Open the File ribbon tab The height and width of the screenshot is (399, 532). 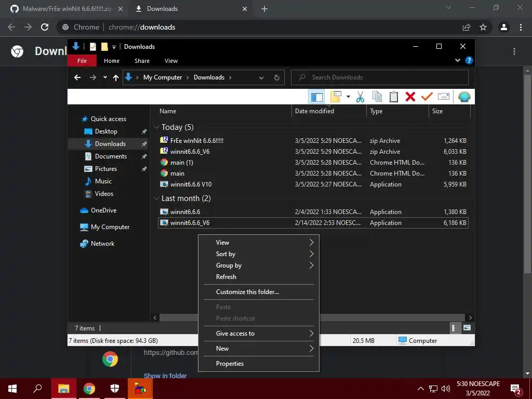[x=82, y=61]
